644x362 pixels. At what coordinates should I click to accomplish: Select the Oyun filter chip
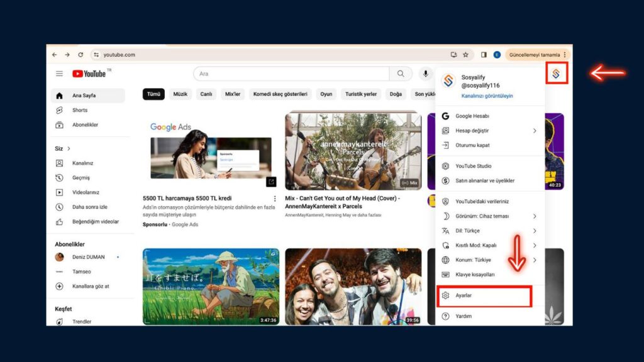(326, 94)
